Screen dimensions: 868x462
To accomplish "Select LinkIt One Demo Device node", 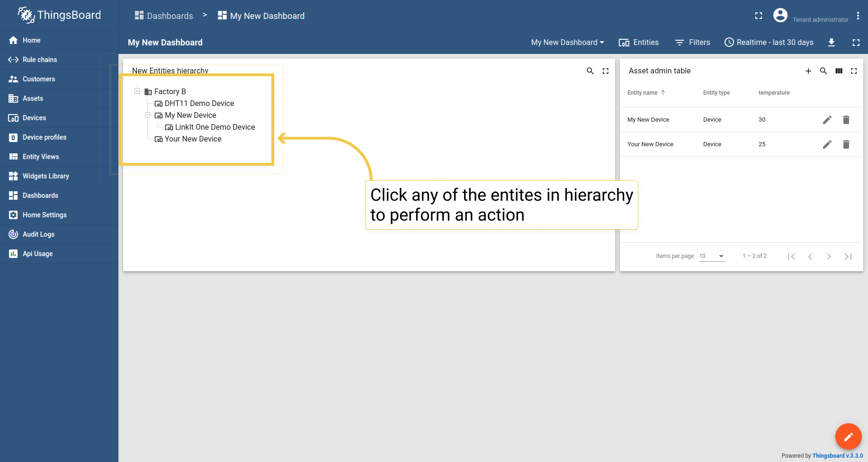I will pos(210,127).
